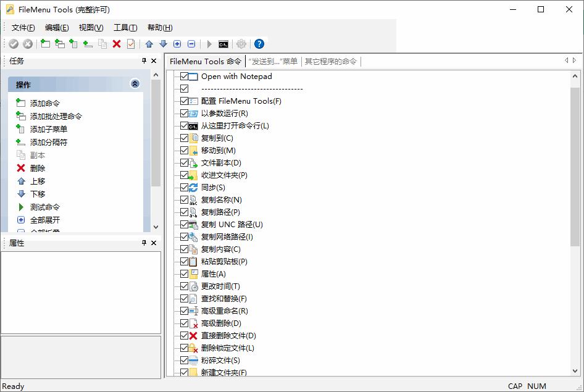Click the green apply checkmark toolbar icon
The image size is (584, 392).
[x=14, y=43]
